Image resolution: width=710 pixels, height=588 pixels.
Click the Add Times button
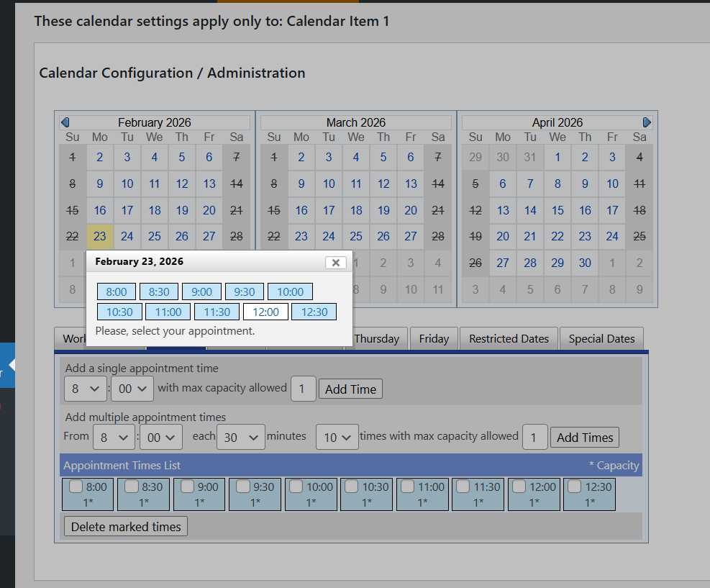pos(584,437)
